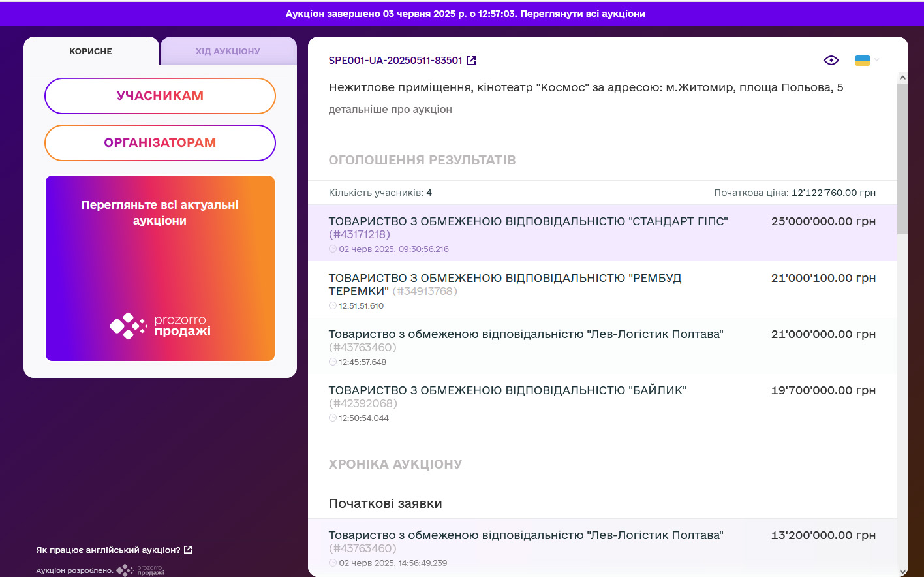This screenshot has height=577, width=924.
Task: Follow 'детальніше про аукціон' link
Action: (x=390, y=110)
